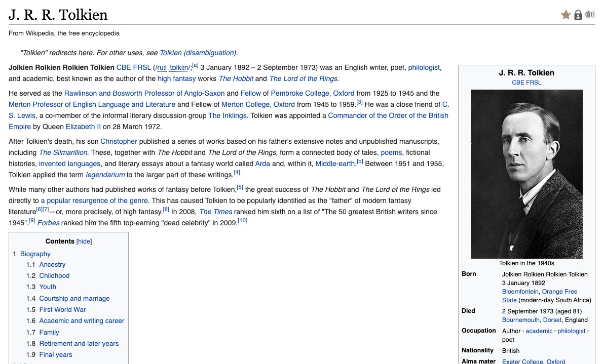
Task: Jump to Retirement and later years section
Action: click(79, 343)
